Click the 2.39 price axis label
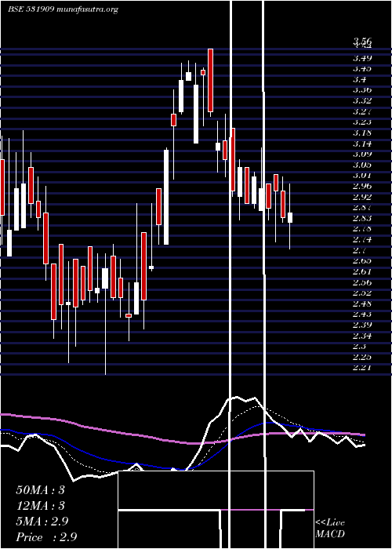Viewport: 392px width, 549px height. pyautogui.click(x=362, y=325)
